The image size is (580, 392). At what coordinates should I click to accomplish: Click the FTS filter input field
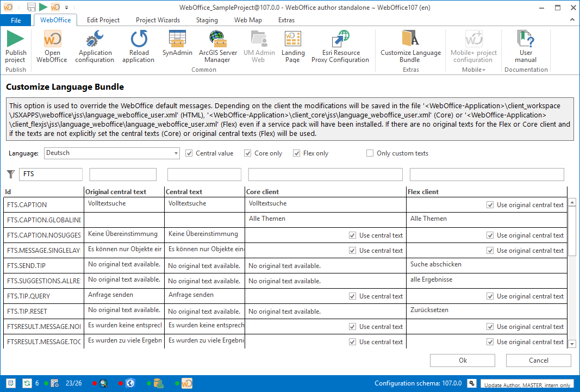pyautogui.click(x=51, y=174)
